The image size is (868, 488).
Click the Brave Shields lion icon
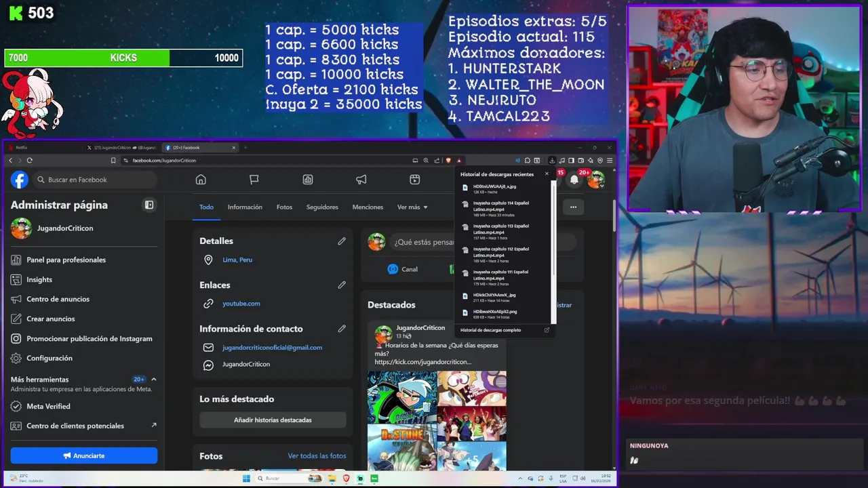coord(448,161)
